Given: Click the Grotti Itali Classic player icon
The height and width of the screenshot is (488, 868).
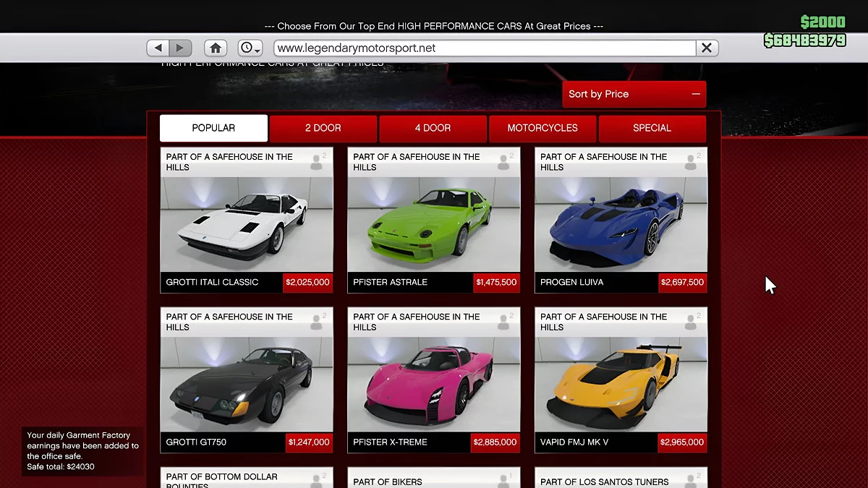Looking at the screenshot, I should pos(316,163).
